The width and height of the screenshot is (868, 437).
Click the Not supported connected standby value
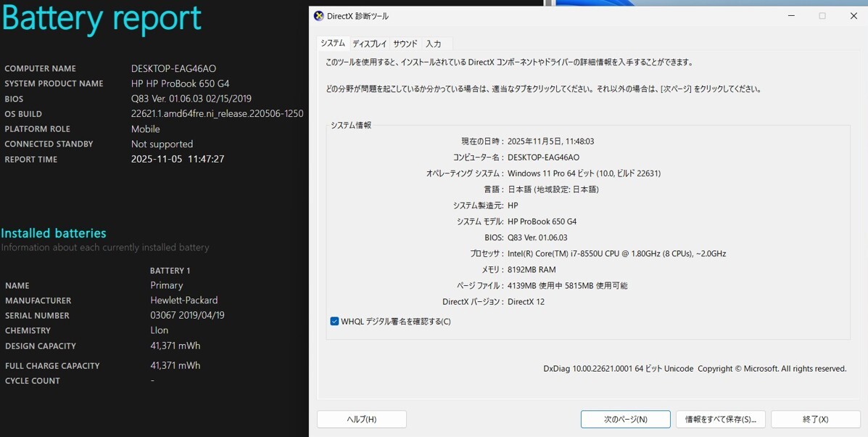[x=162, y=144]
